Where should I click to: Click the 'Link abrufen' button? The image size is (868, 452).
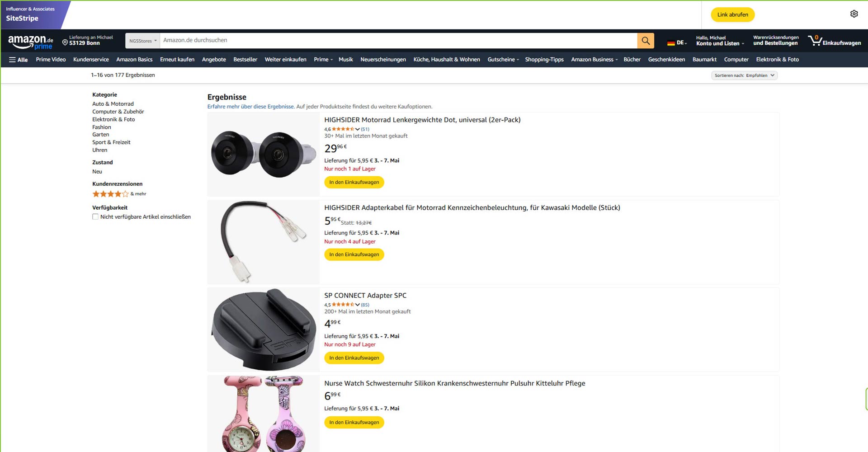732,14
